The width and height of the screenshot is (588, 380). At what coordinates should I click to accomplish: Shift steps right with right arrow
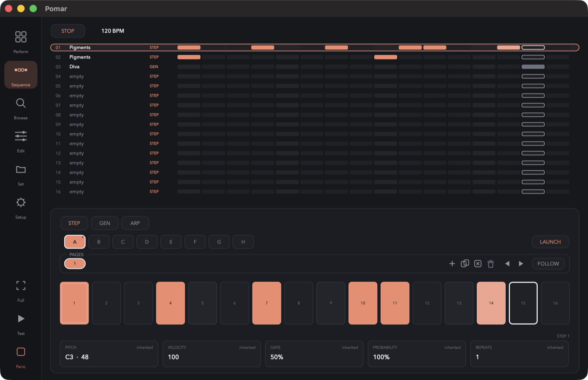coord(521,264)
